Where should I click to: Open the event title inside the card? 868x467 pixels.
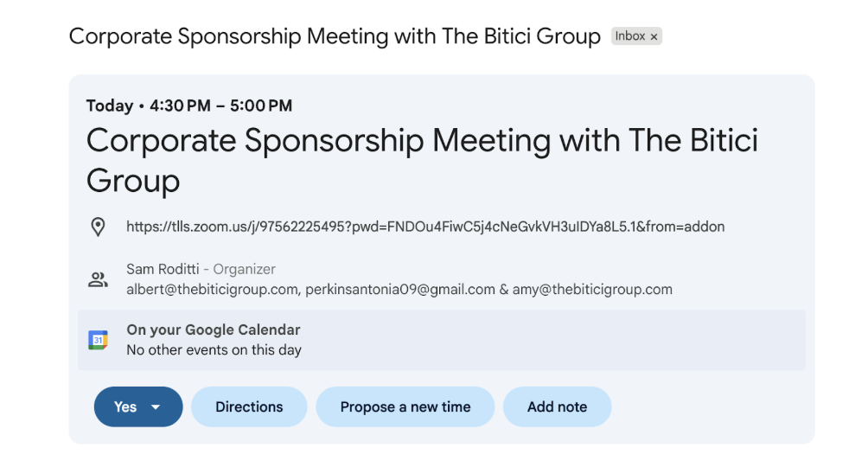tap(422, 160)
